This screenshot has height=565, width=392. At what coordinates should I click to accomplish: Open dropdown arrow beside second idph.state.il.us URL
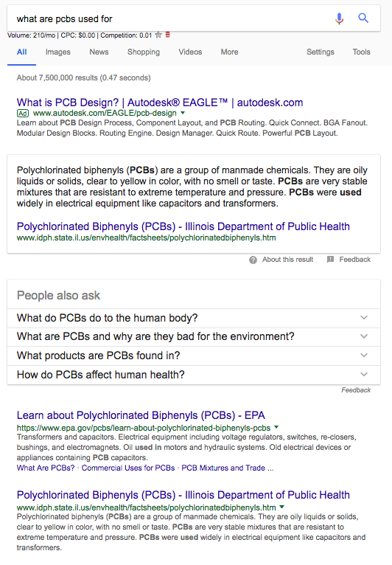point(282,507)
